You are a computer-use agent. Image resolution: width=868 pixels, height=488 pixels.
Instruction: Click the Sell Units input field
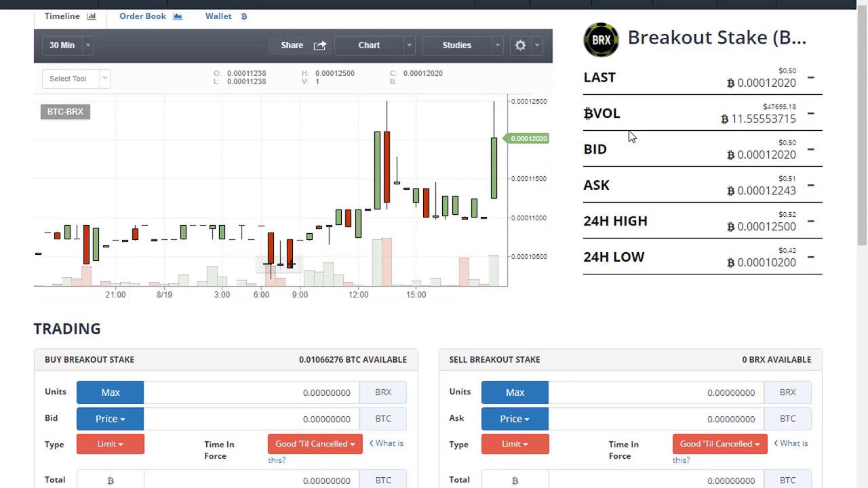pos(656,392)
